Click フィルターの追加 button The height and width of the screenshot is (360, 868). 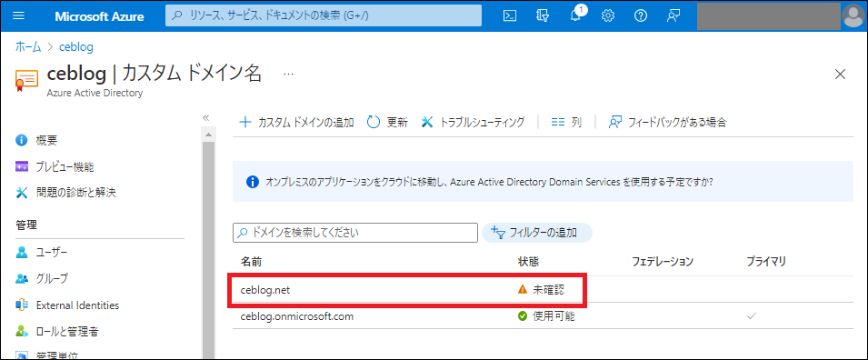[x=537, y=233]
